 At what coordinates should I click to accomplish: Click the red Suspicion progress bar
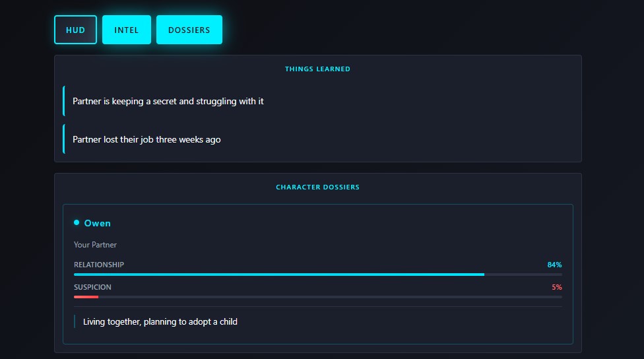pos(86,296)
